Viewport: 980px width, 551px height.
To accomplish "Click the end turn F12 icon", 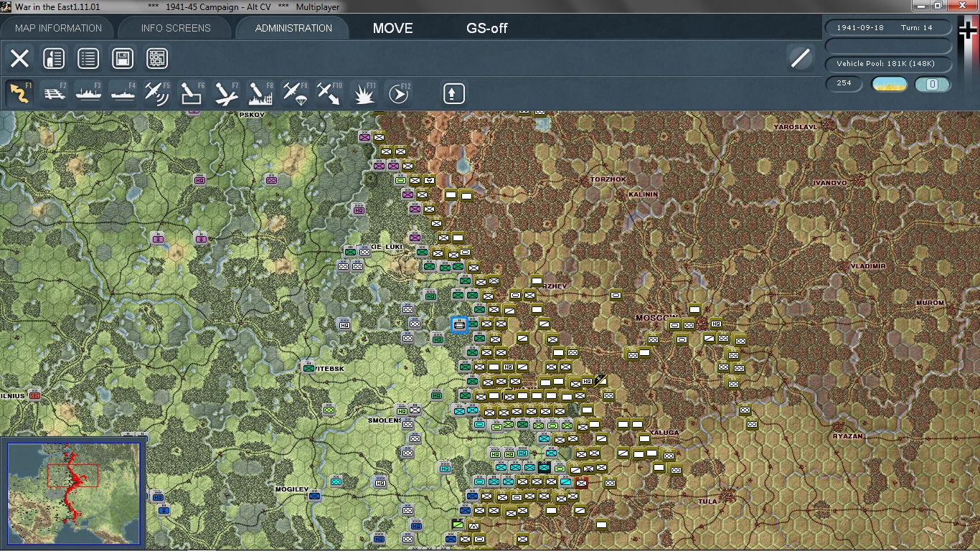I will tap(398, 93).
